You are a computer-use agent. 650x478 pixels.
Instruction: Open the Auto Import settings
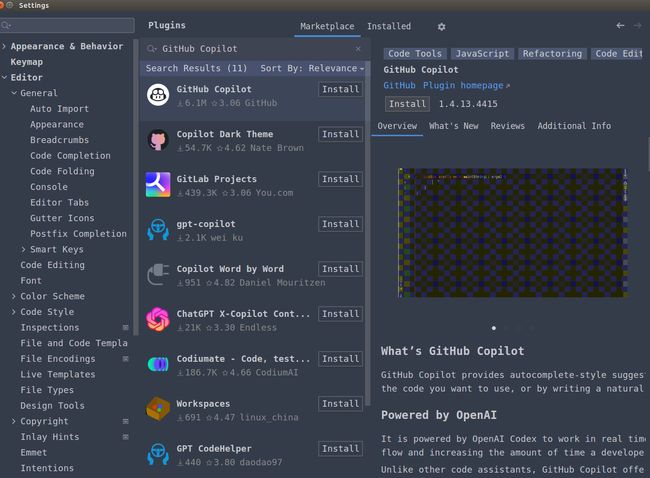tap(59, 109)
